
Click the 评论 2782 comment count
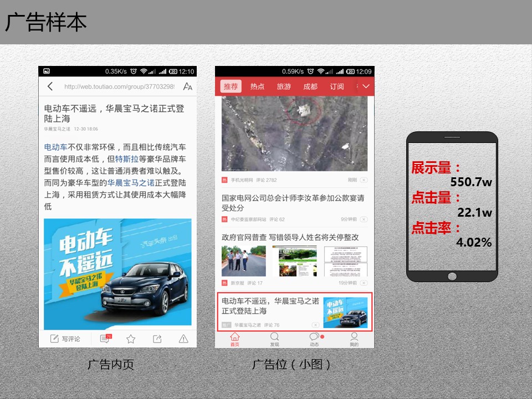[267, 180]
